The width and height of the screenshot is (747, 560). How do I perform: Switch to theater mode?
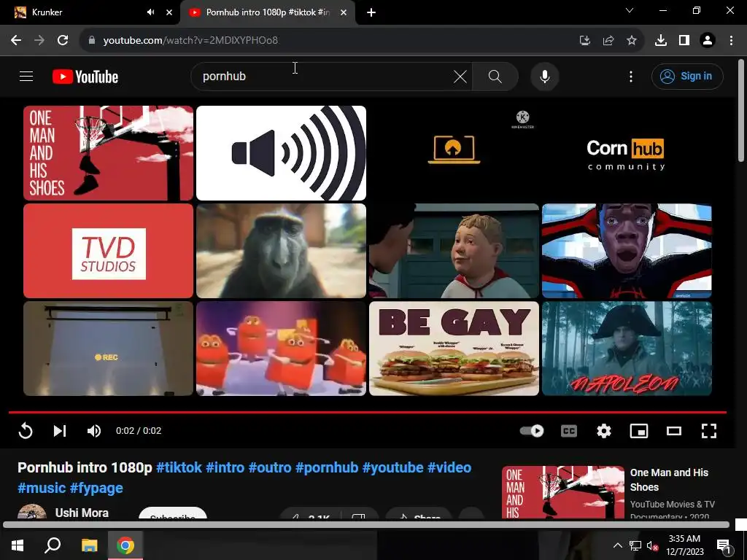pos(673,431)
